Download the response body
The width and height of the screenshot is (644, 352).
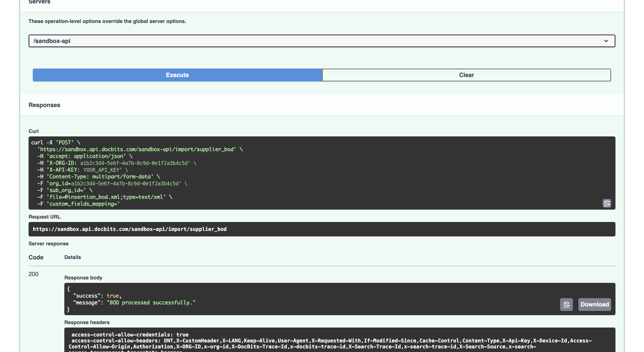595,304
